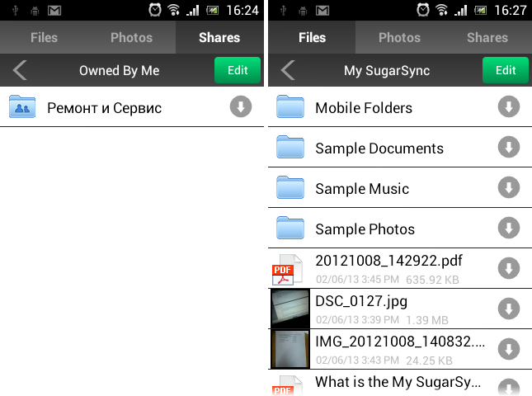532x396 pixels.
Task: Open PDF icon of 20121008_142922.pdf
Action: point(287,270)
